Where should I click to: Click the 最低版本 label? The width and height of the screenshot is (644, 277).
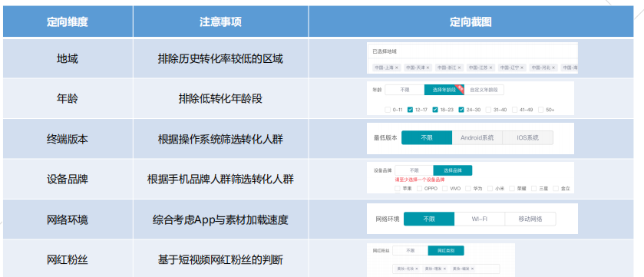pos(385,138)
